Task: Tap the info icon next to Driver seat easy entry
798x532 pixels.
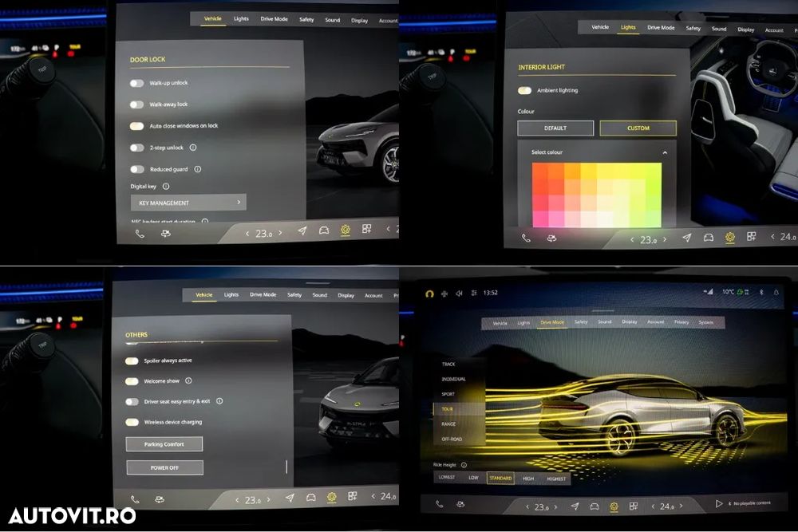Action: click(219, 400)
